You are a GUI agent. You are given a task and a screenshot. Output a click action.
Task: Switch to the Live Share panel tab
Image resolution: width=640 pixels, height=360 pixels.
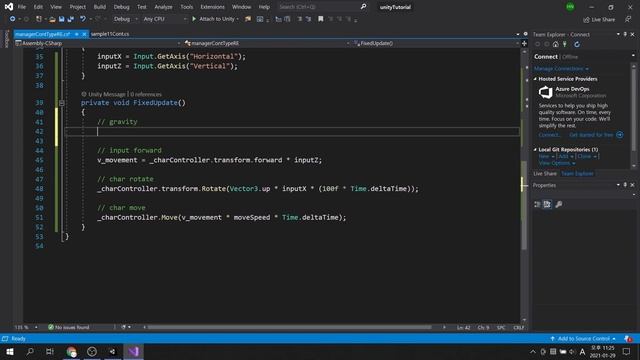click(545, 173)
